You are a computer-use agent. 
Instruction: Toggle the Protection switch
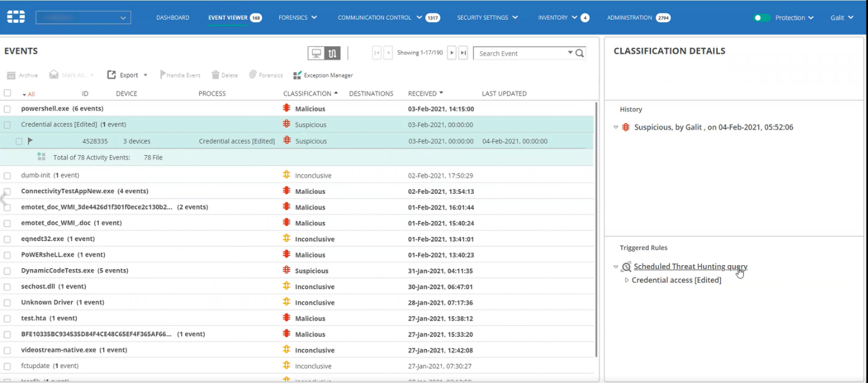761,18
